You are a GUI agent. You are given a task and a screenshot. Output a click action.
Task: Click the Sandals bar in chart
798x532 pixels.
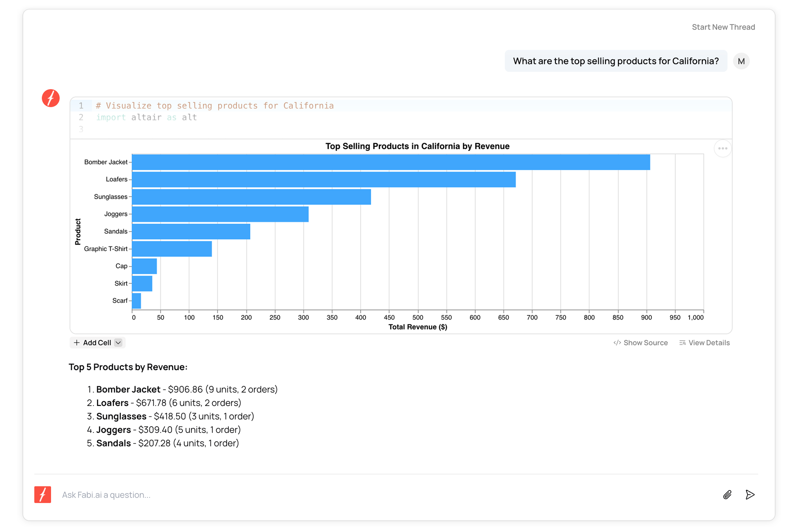click(x=191, y=231)
